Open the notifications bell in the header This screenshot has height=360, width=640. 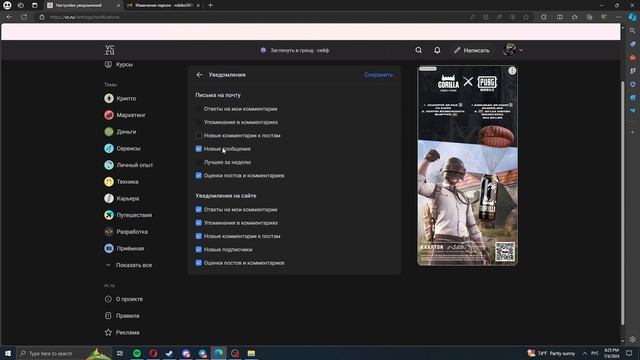pyautogui.click(x=437, y=50)
